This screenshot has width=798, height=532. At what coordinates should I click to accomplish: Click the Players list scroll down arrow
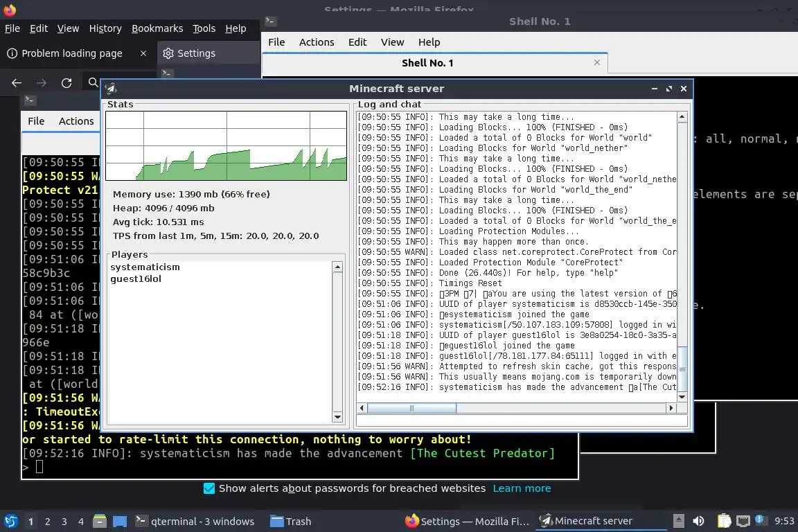337,417
